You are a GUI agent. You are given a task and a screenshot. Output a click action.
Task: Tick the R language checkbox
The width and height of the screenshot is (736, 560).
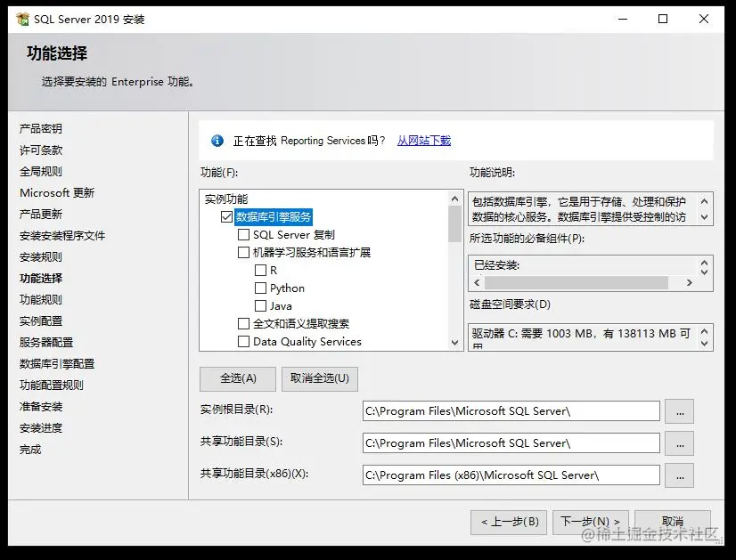[x=260, y=270]
